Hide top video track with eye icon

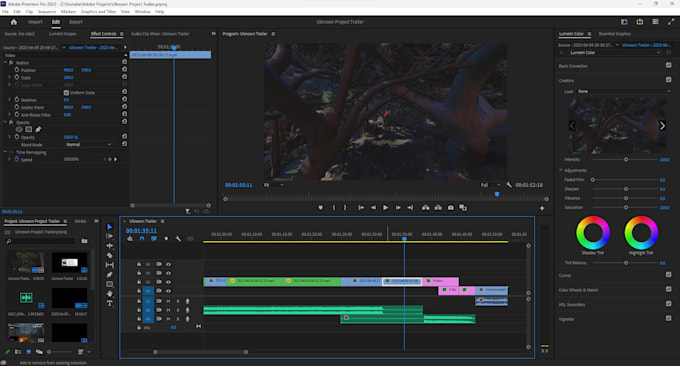[x=168, y=264]
